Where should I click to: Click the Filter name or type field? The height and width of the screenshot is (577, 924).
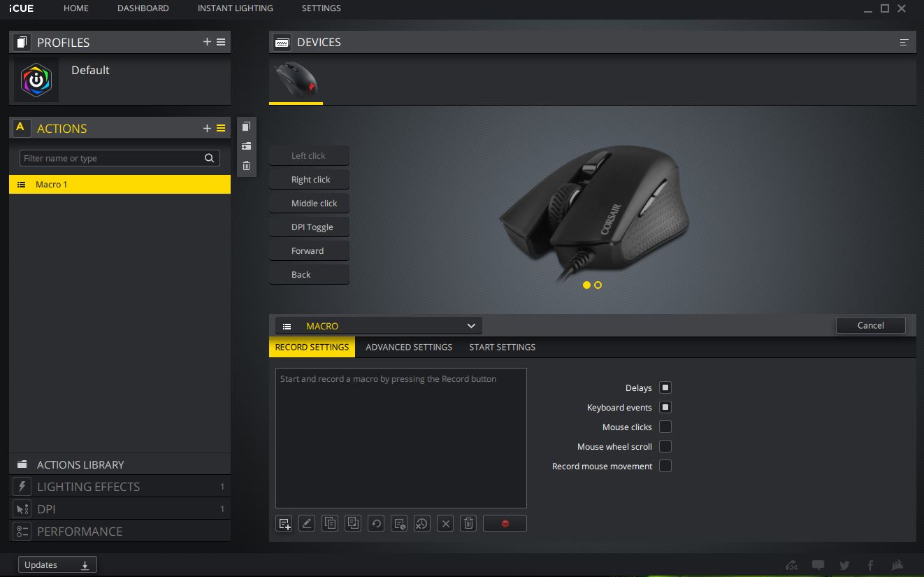coord(112,158)
